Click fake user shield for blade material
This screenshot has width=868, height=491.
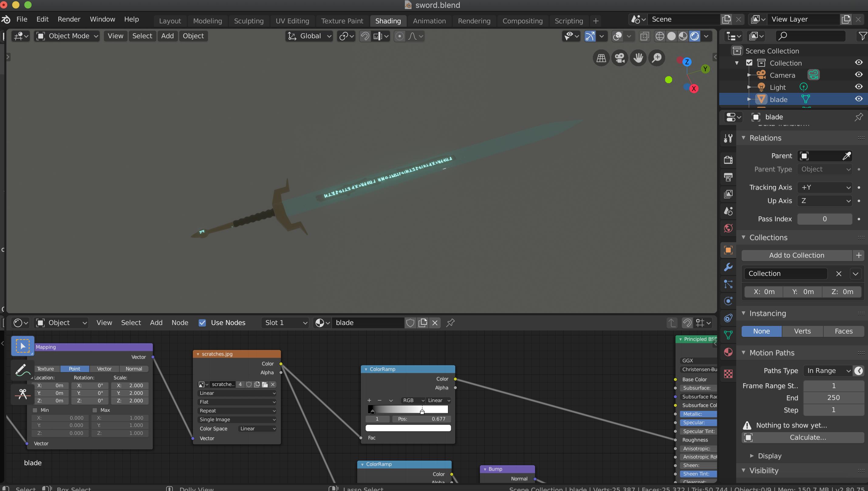pos(410,323)
